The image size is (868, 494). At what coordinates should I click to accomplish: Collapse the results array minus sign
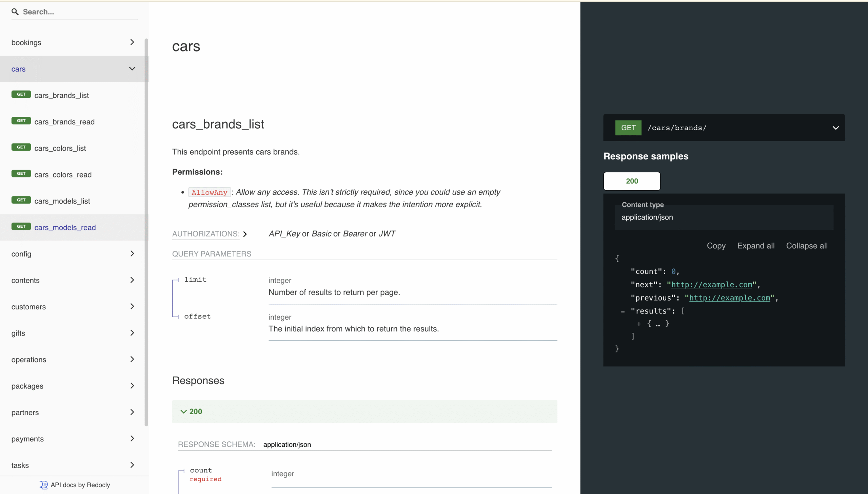(623, 311)
